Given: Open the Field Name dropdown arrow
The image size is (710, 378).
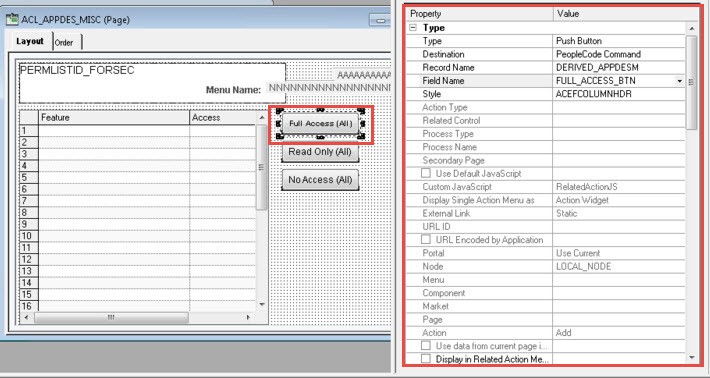Looking at the screenshot, I should pos(679,81).
